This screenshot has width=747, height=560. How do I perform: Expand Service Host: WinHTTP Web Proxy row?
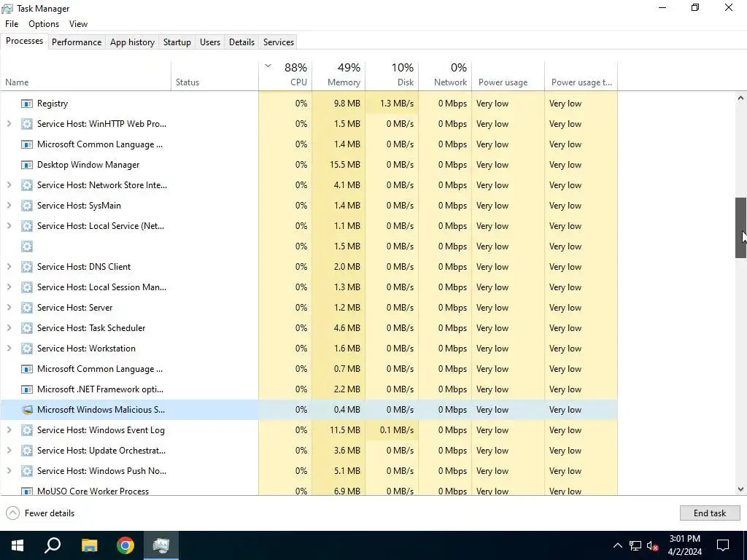(9, 124)
